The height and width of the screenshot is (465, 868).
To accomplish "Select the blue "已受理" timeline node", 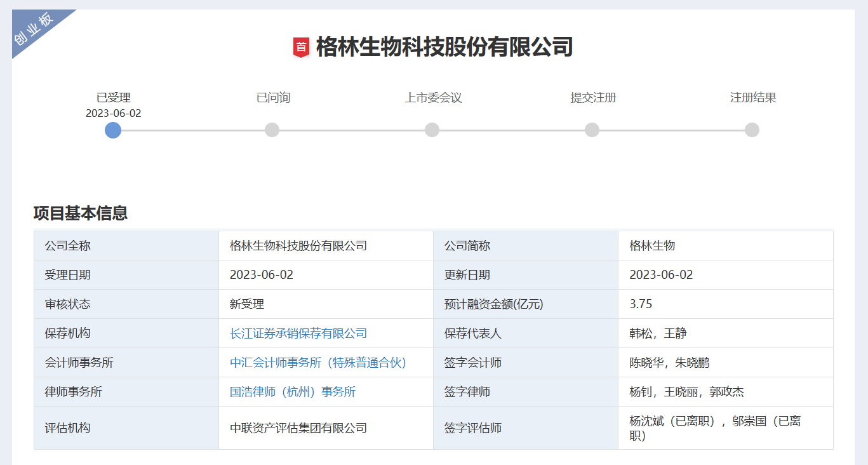I will coord(113,130).
